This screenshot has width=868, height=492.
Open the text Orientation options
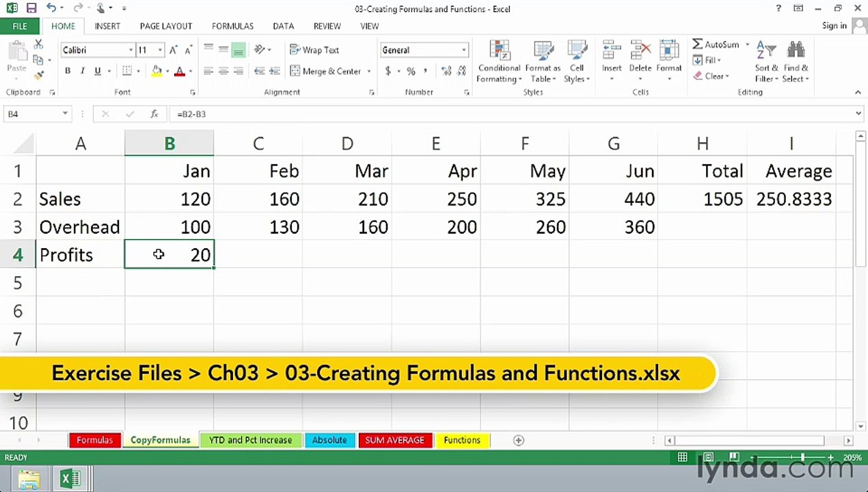[x=262, y=50]
